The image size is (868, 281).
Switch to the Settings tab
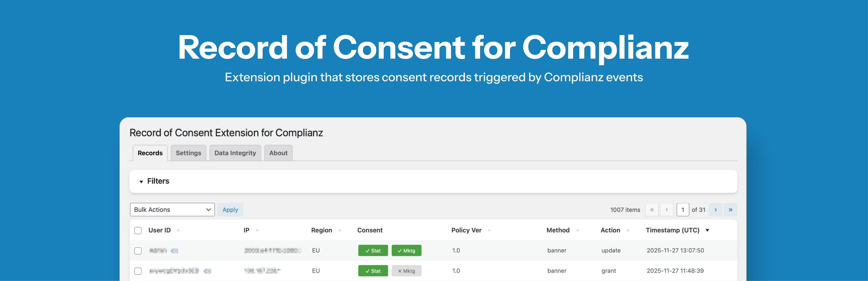tap(188, 153)
